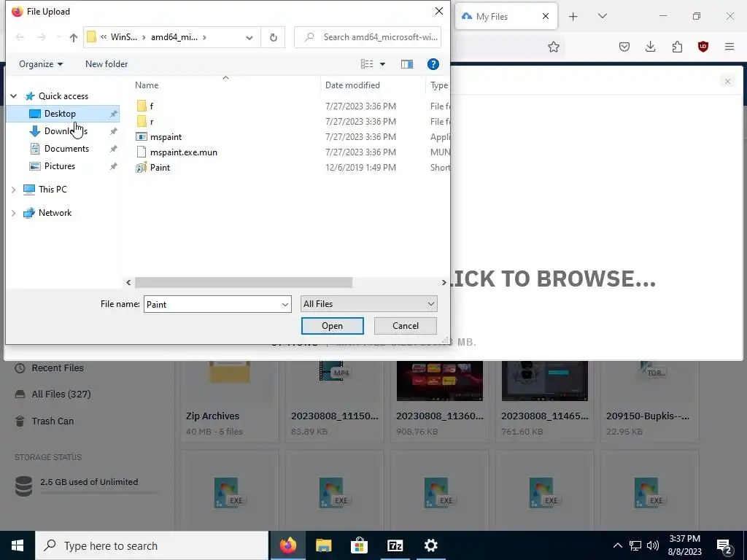Open a new Firefox tab
Image resolution: width=747 pixels, height=560 pixels.
pyautogui.click(x=573, y=17)
